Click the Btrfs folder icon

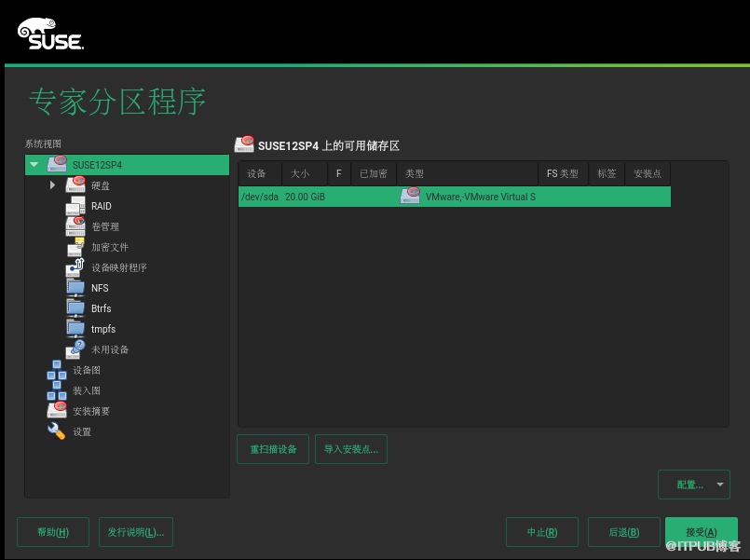point(75,308)
